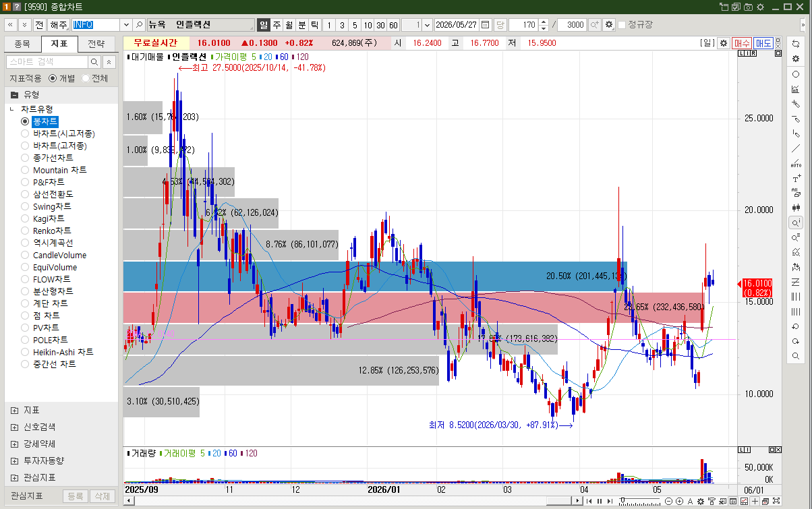The height and width of the screenshot is (509, 812).
Task: Open the minute interval dropdown
Action: tap(427, 24)
